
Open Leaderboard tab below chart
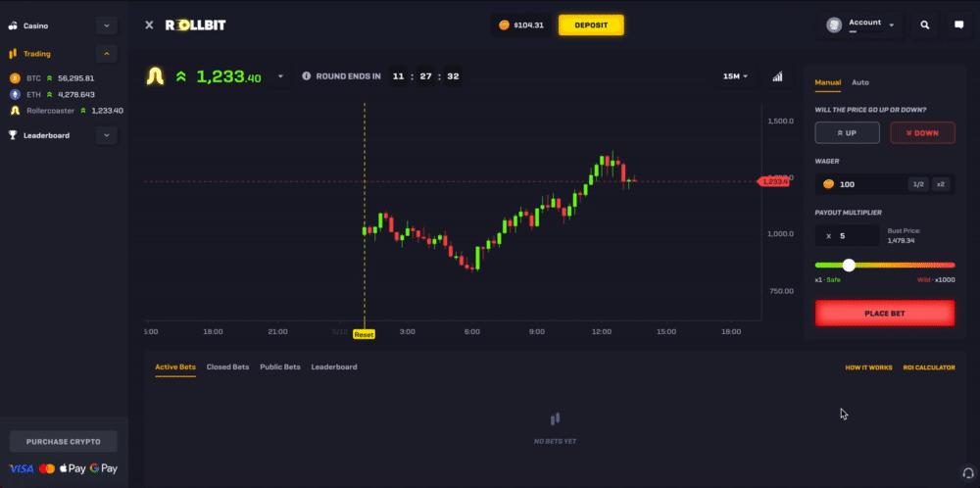coord(334,366)
